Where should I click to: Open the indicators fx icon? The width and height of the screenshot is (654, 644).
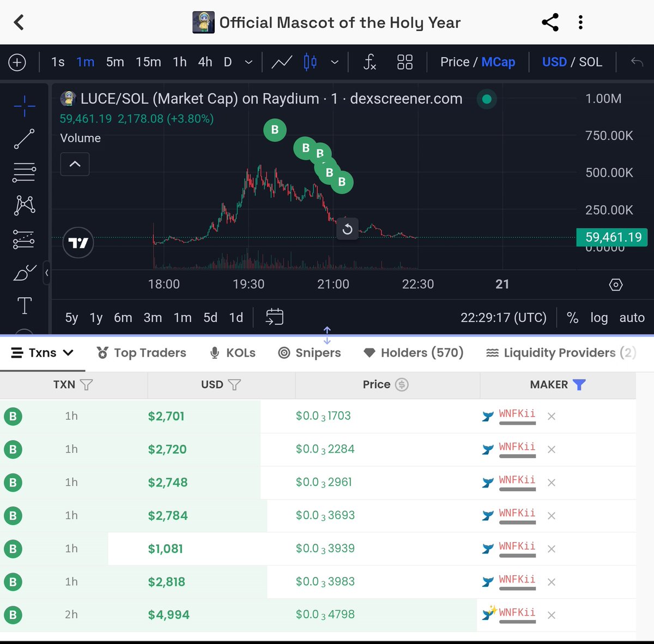370,62
